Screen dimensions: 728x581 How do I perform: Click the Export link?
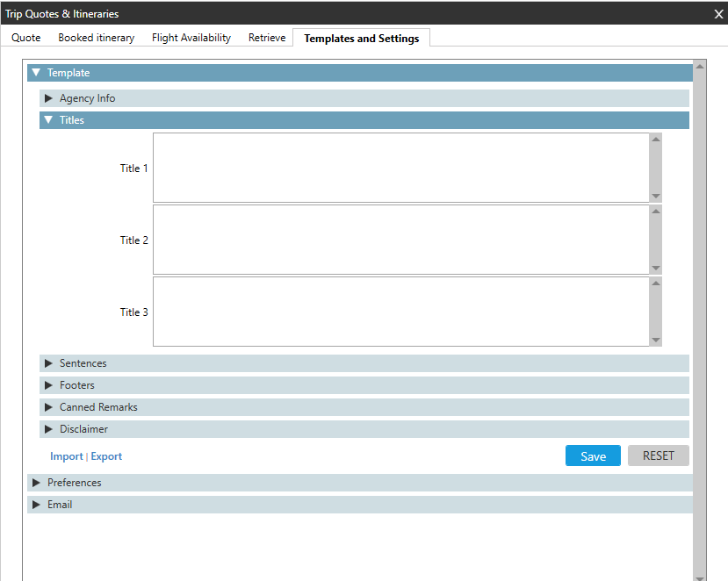(106, 456)
